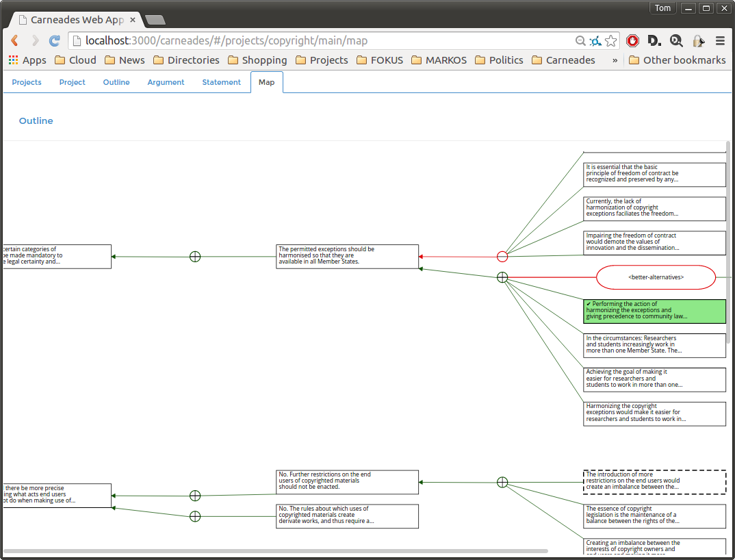
Task: Select 'Harmonizing the copyright exceptions' statement
Action: pos(654,413)
